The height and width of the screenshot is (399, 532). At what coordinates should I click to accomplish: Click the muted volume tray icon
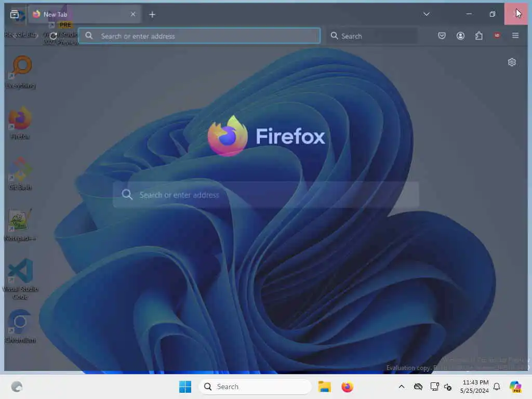(447, 387)
